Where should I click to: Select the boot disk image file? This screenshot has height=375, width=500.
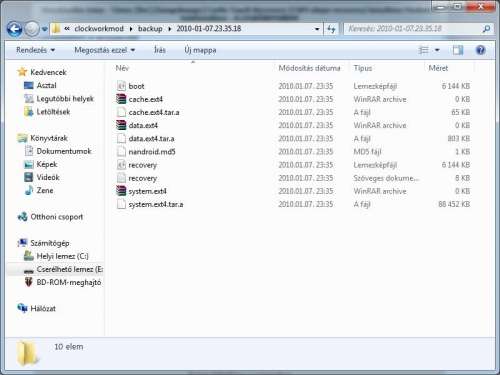click(136, 86)
